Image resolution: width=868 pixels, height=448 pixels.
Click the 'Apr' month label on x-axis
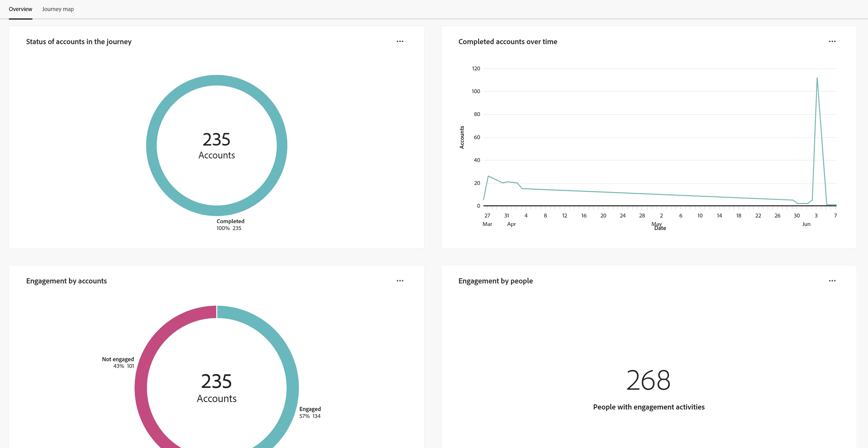click(512, 224)
